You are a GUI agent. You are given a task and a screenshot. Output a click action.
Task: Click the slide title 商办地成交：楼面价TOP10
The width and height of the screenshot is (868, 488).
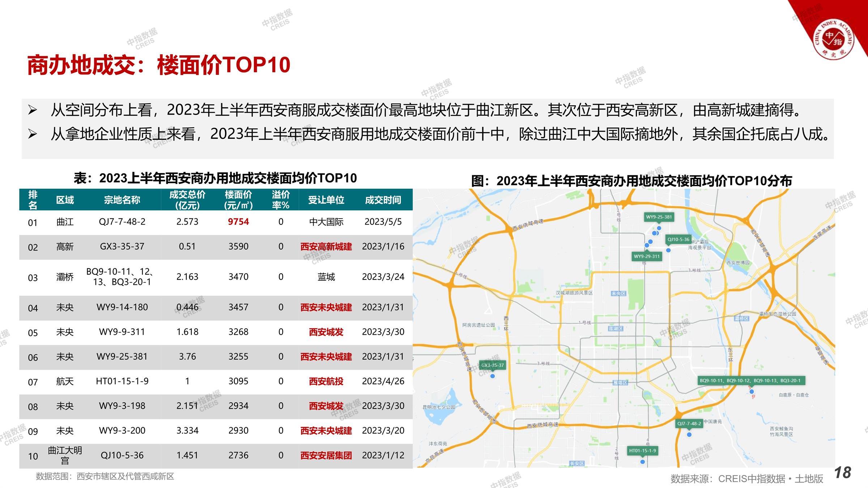[x=158, y=65]
